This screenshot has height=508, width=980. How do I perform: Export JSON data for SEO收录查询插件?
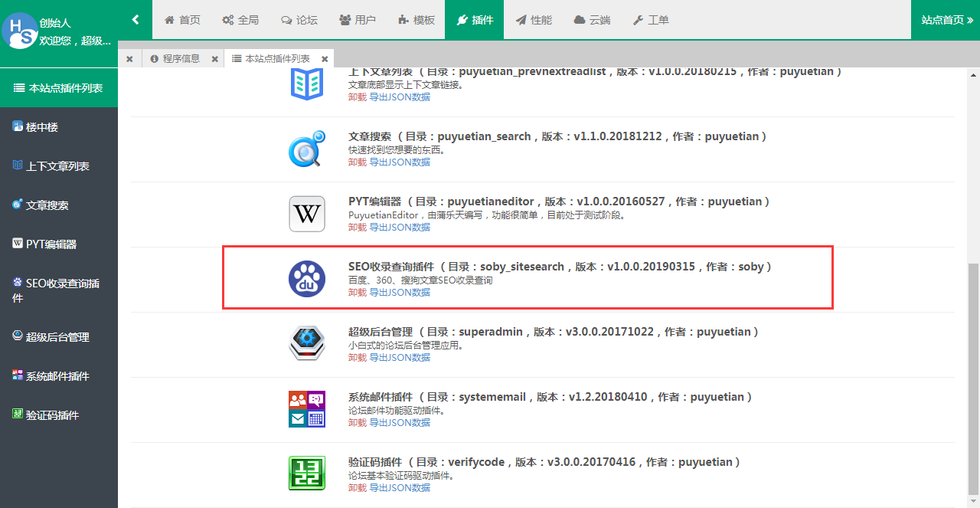point(400,293)
